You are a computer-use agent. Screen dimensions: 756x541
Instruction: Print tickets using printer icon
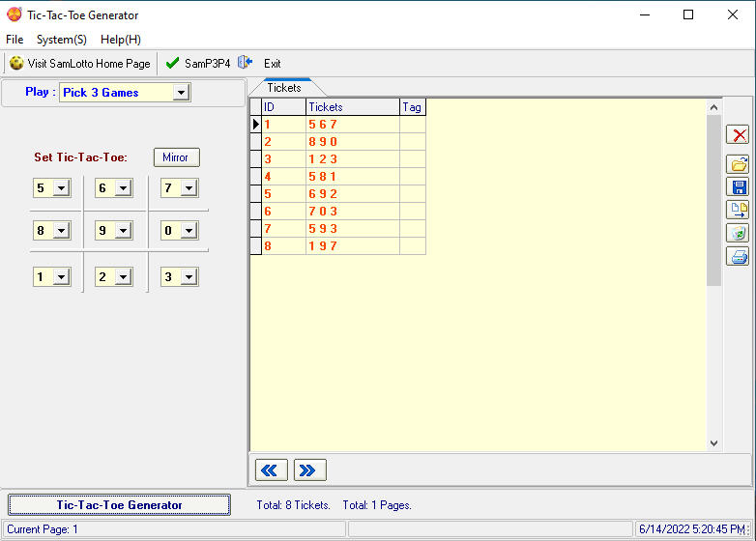tap(738, 256)
